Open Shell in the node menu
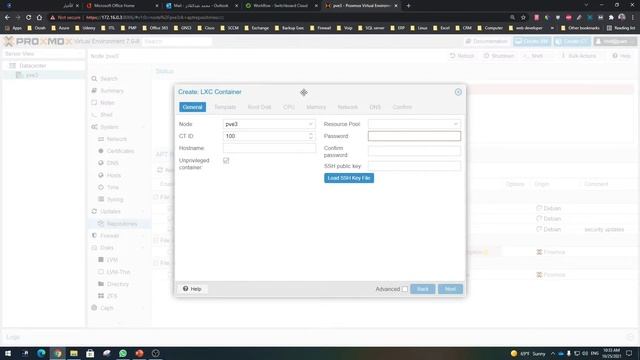This screenshot has height=360, width=640. tap(106, 115)
